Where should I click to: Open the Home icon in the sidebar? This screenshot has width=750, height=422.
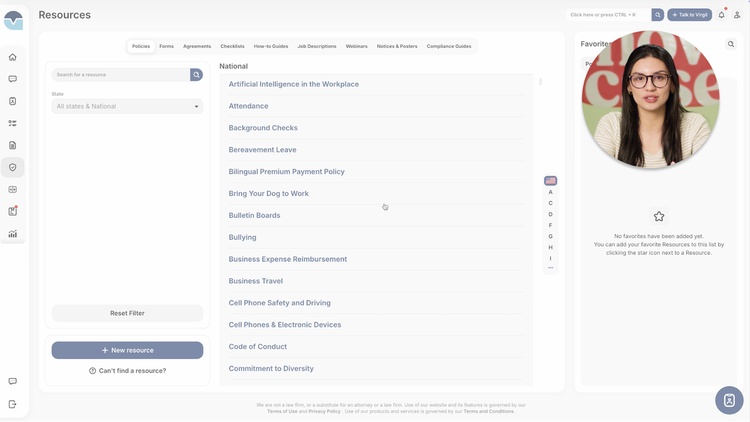[13, 57]
